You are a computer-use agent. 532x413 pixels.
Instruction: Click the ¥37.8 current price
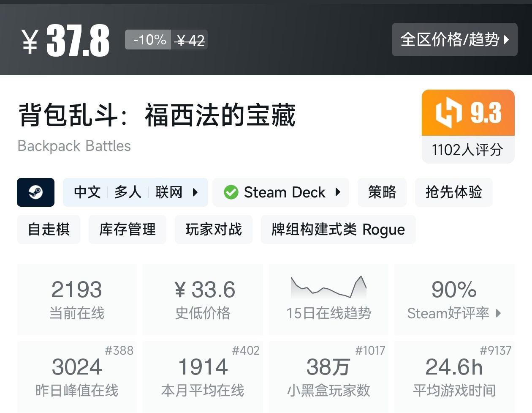coord(65,41)
